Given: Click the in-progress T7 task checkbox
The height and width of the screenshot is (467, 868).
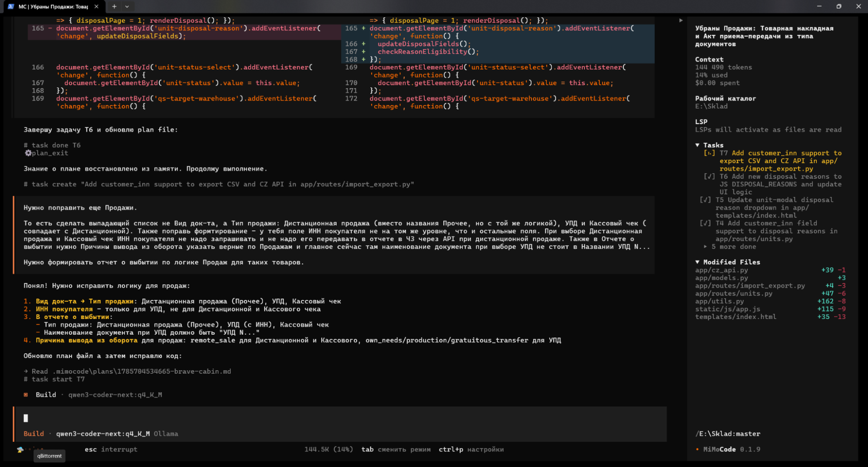Looking at the screenshot, I should (x=709, y=153).
